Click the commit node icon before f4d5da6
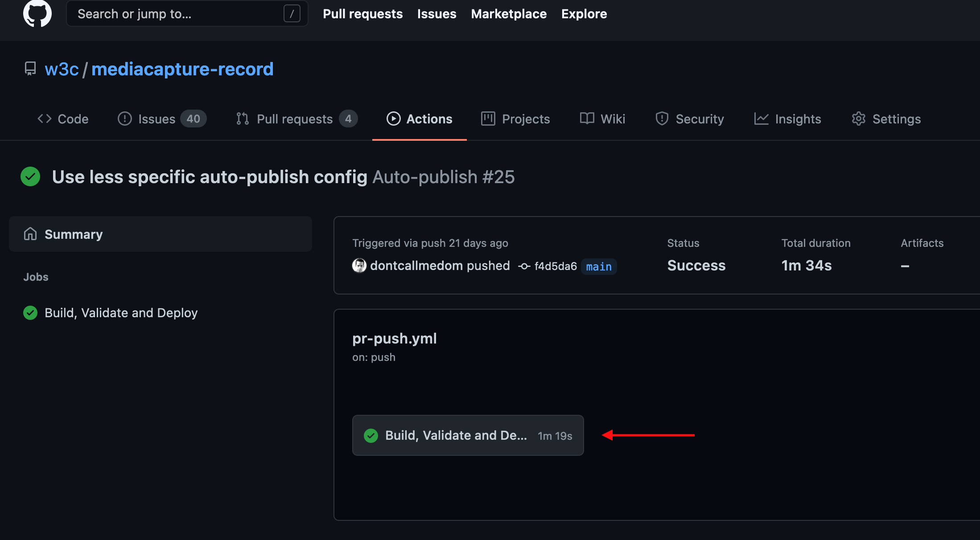980x540 pixels. pyautogui.click(x=524, y=266)
